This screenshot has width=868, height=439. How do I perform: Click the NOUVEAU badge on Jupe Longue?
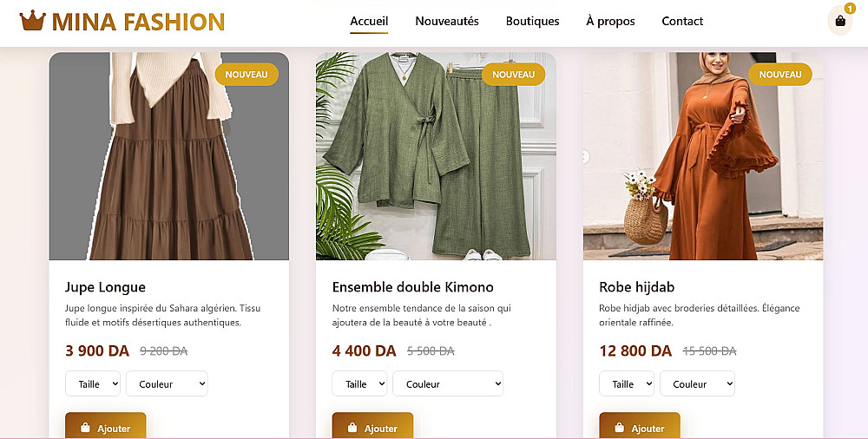tap(247, 75)
